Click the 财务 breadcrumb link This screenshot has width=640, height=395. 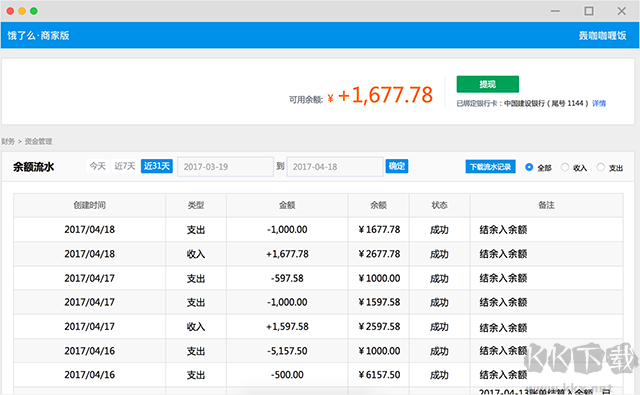point(8,142)
